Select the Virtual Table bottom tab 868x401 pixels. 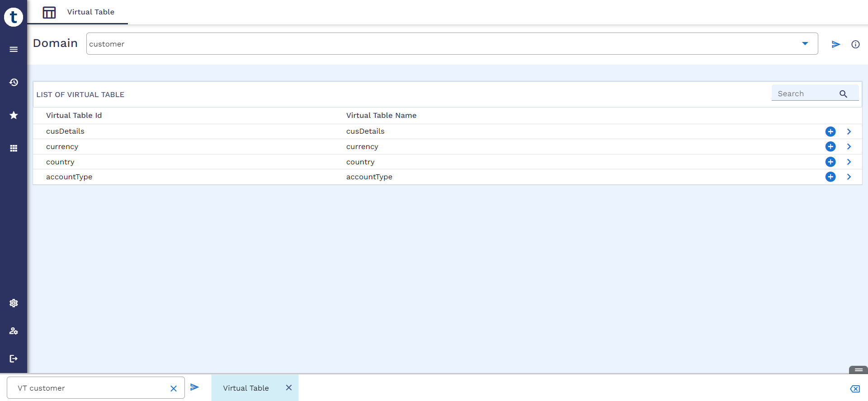245,388
